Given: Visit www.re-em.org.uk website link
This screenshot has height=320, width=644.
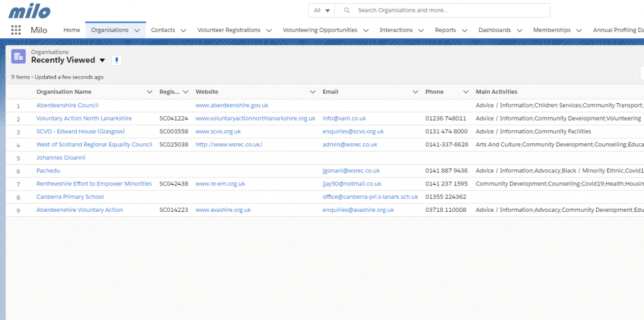Looking at the screenshot, I should (220, 184).
